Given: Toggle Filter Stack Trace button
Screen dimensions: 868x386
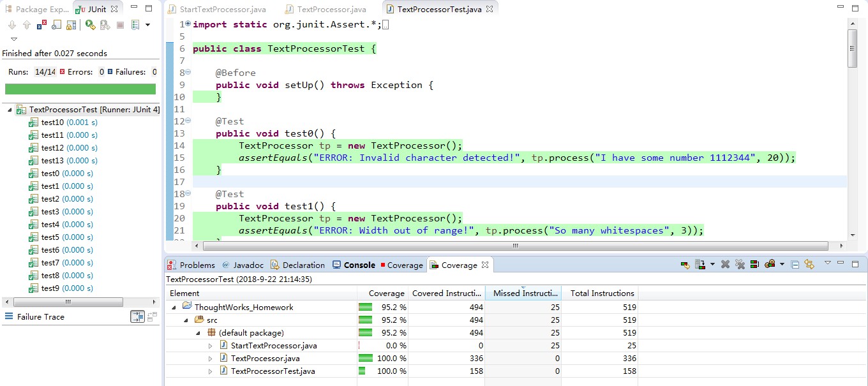Looking at the screenshot, I should point(137,316).
